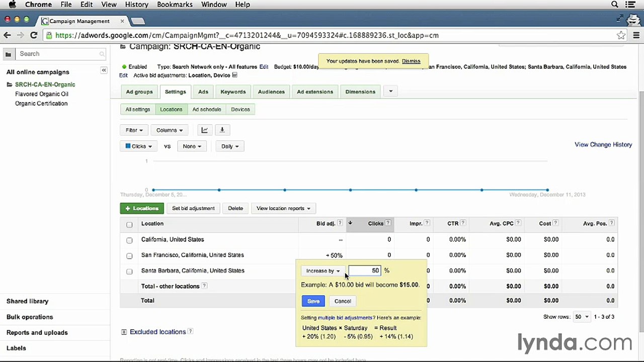
Task: Open Bulk operations in sidebar
Action: (30, 317)
